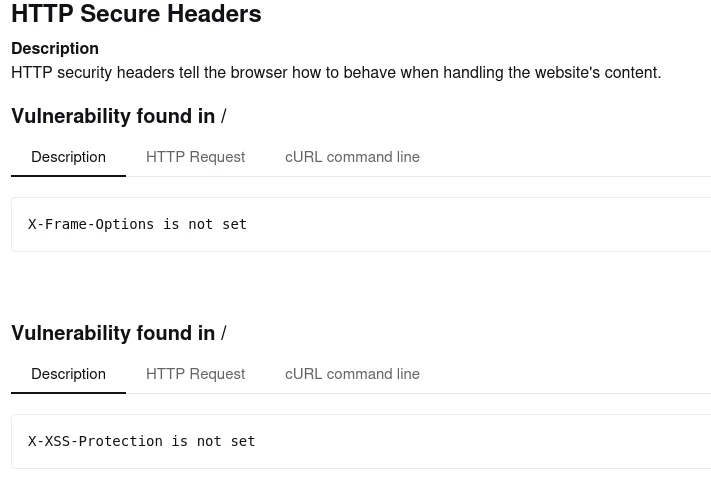711x491 pixels.
Task: Click the 'HTTP Secure Headers' page title
Action: click(136, 14)
